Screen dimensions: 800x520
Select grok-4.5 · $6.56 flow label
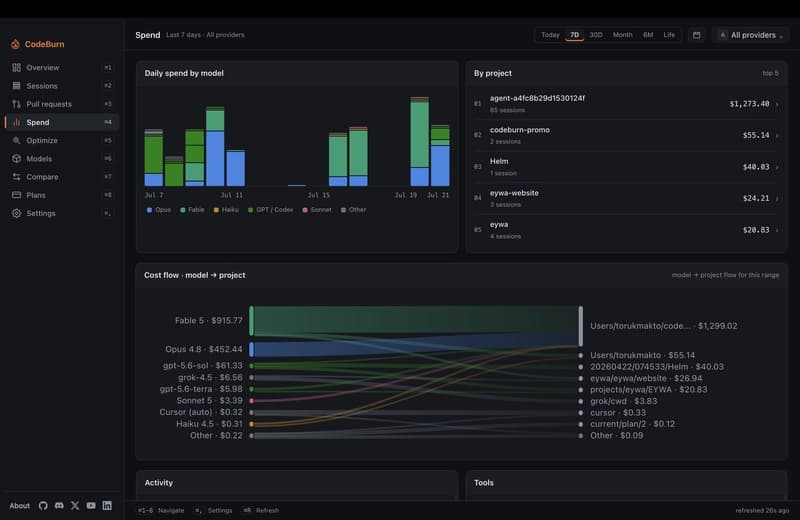click(x=210, y=377)
